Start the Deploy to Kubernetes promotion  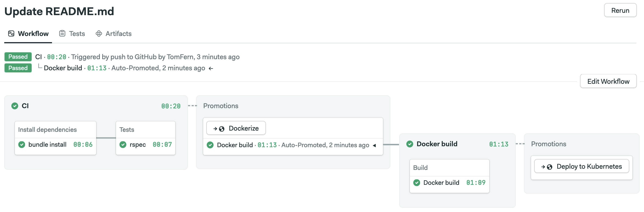tap(581, 166)
